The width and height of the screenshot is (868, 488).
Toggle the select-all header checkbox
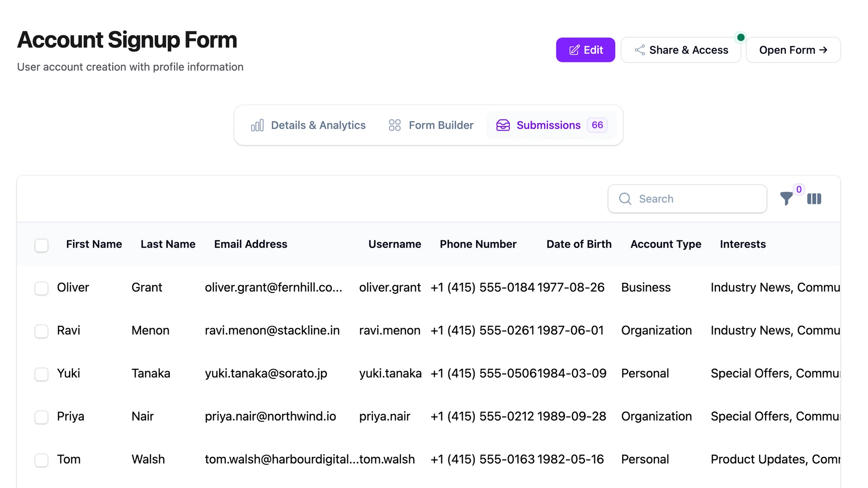(42, 245)
